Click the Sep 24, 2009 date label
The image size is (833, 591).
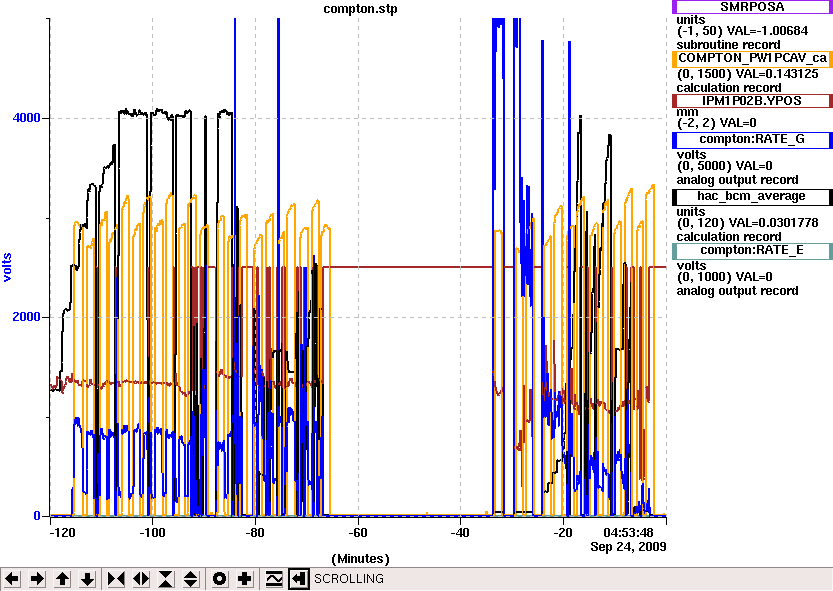point(628,546)
